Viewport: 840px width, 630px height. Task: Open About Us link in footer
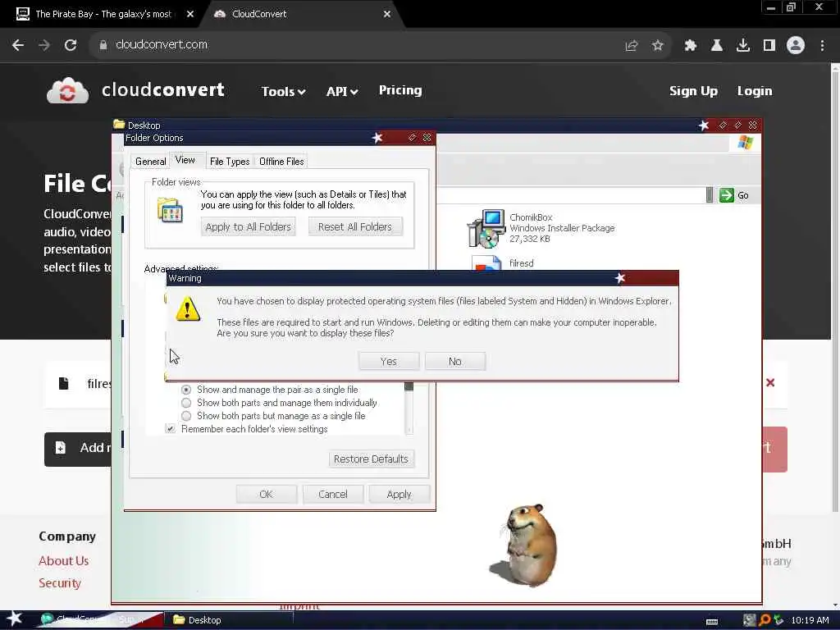coord(64,561)
